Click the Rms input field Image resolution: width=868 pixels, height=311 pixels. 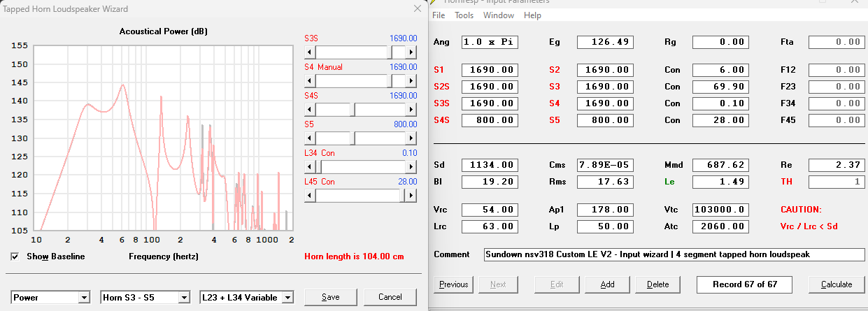[x=605, y=182]
